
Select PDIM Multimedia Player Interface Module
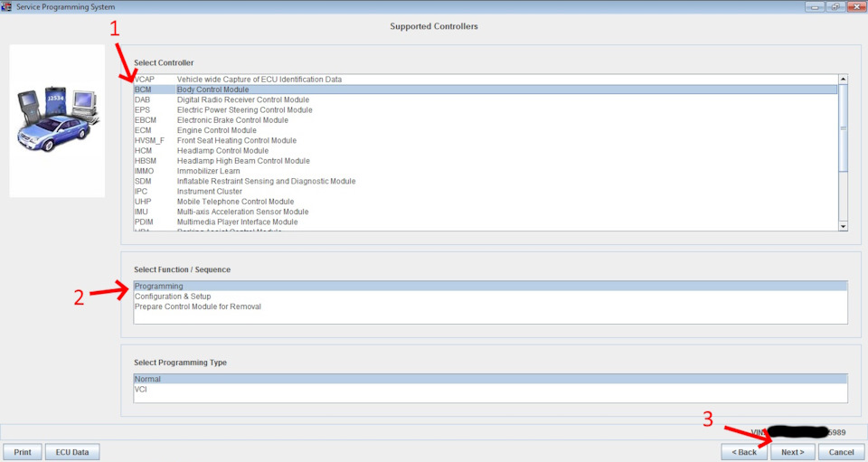click(x=486, y=222)
